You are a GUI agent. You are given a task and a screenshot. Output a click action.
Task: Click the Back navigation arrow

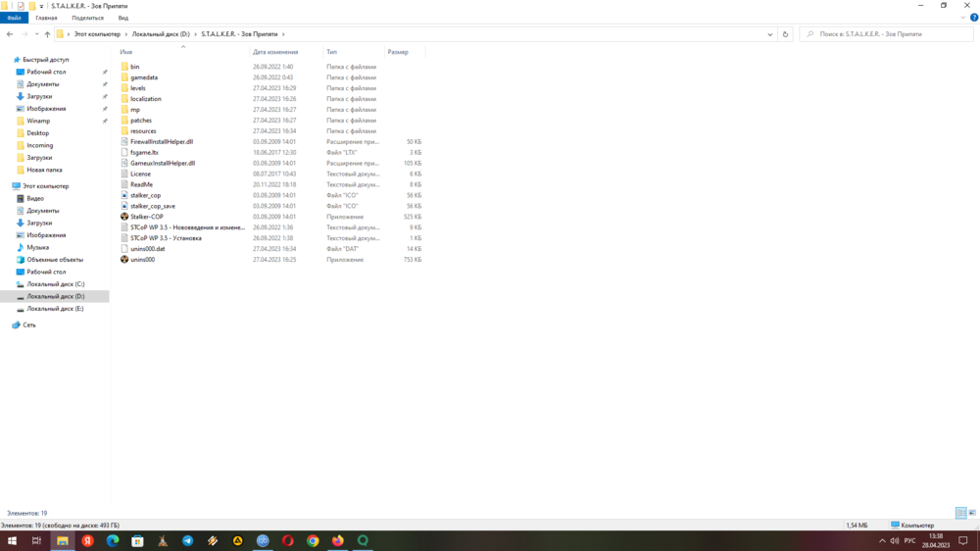[x=10, y=34]
